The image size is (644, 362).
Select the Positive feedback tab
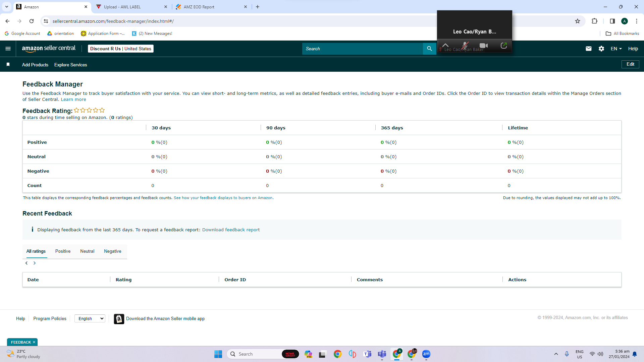point(63,251)
